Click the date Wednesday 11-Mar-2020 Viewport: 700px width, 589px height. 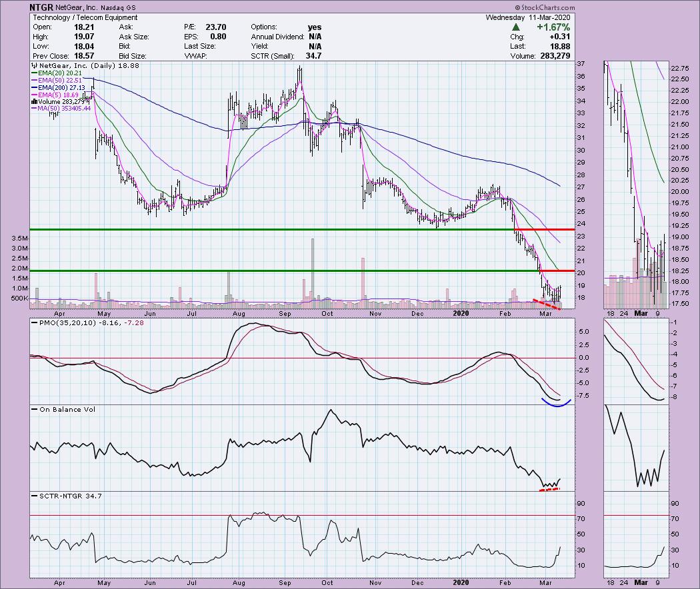click(528, 17)
